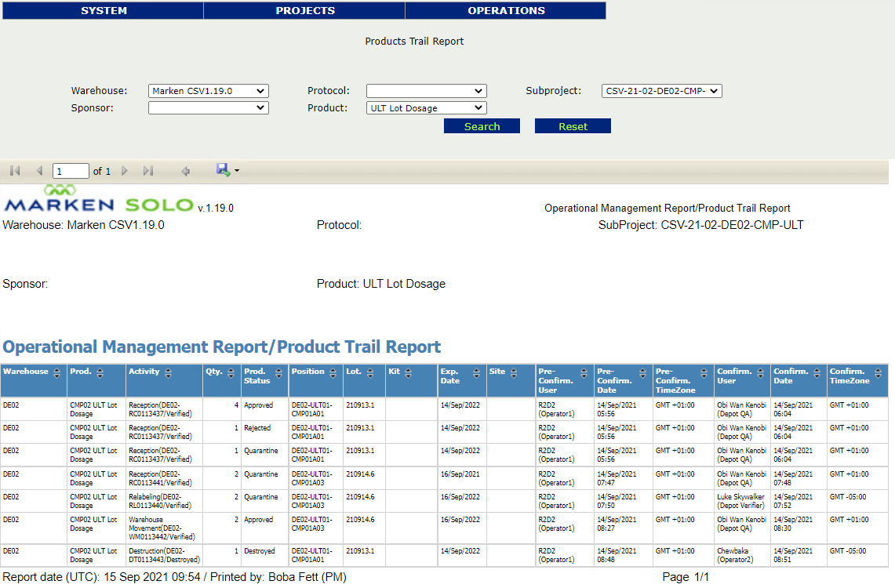Sort table by Prod. column
Screen dimensions: 895x588
(100, 373)
